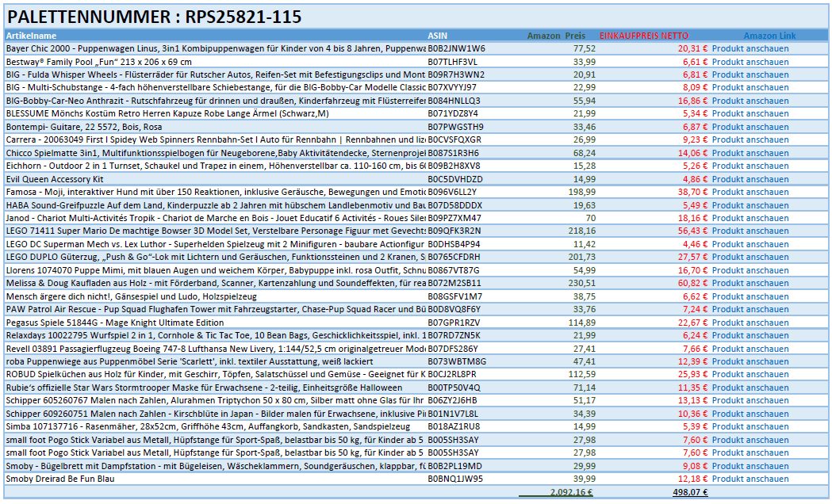Click the Amazon price 198,99 cell
Viewport: 832px width, 504px height.
(x=581, y=192)
